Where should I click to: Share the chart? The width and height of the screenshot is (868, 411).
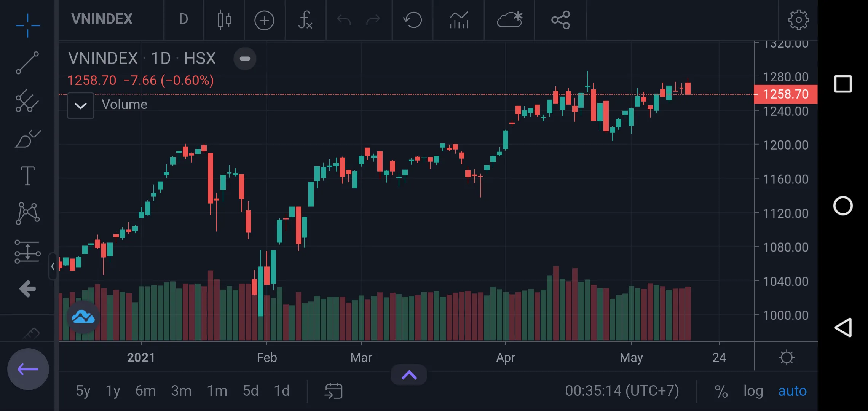[561, 20]
